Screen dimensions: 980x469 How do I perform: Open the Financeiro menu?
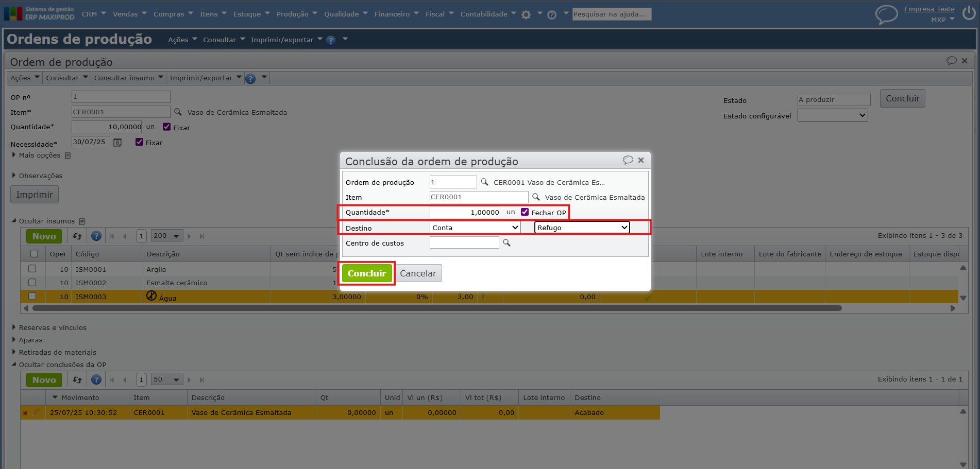point(397,14)
